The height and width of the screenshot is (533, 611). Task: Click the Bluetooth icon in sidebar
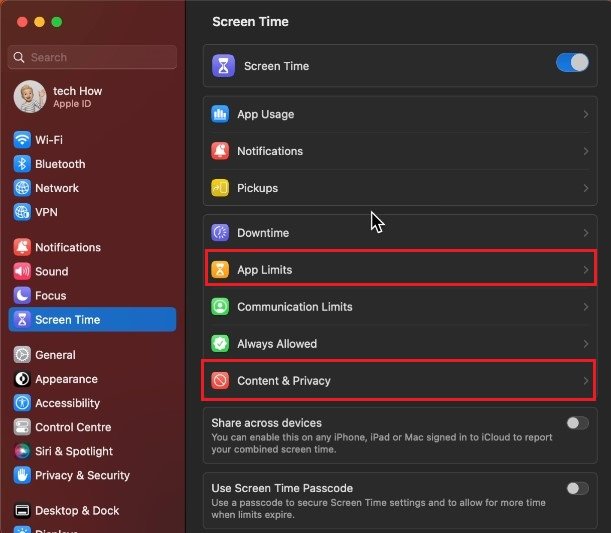tap(22, 164)
